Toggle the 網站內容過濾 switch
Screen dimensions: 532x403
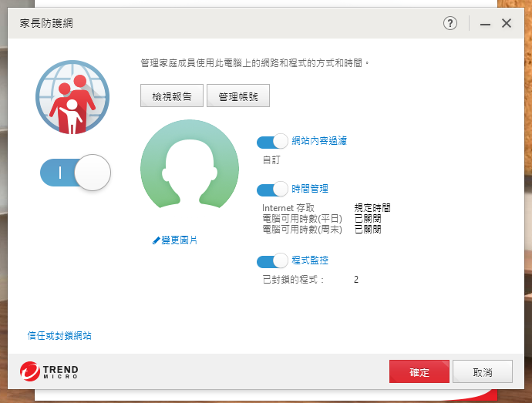coord(272,142)
